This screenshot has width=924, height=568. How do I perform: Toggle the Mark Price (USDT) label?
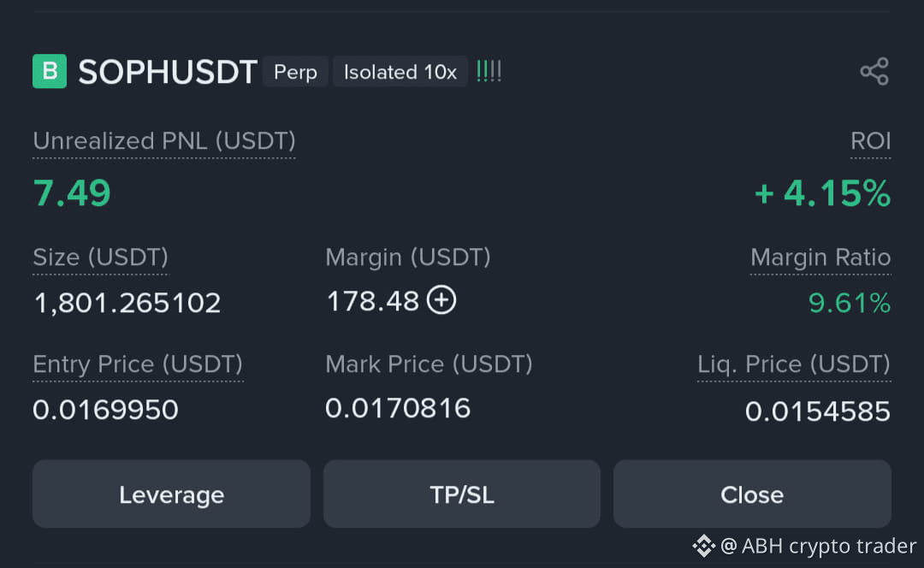click(x=429, y=364)
